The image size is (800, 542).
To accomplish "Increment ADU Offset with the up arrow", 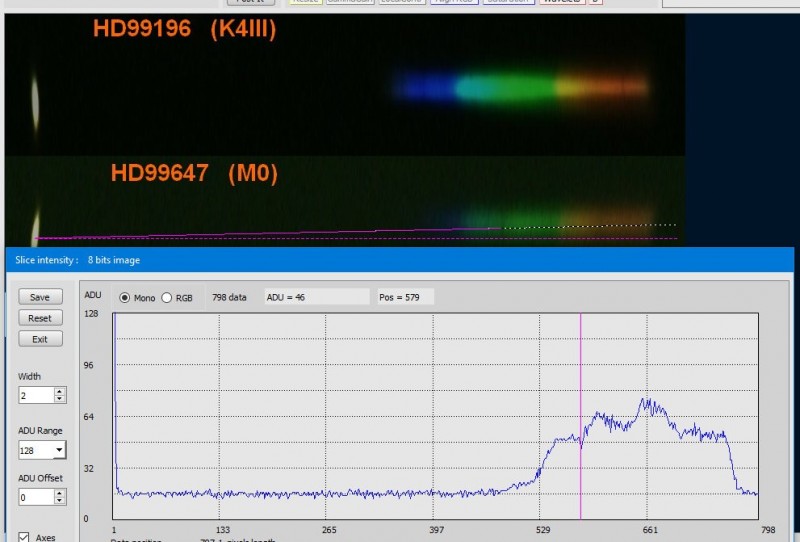I will point(60,494).
